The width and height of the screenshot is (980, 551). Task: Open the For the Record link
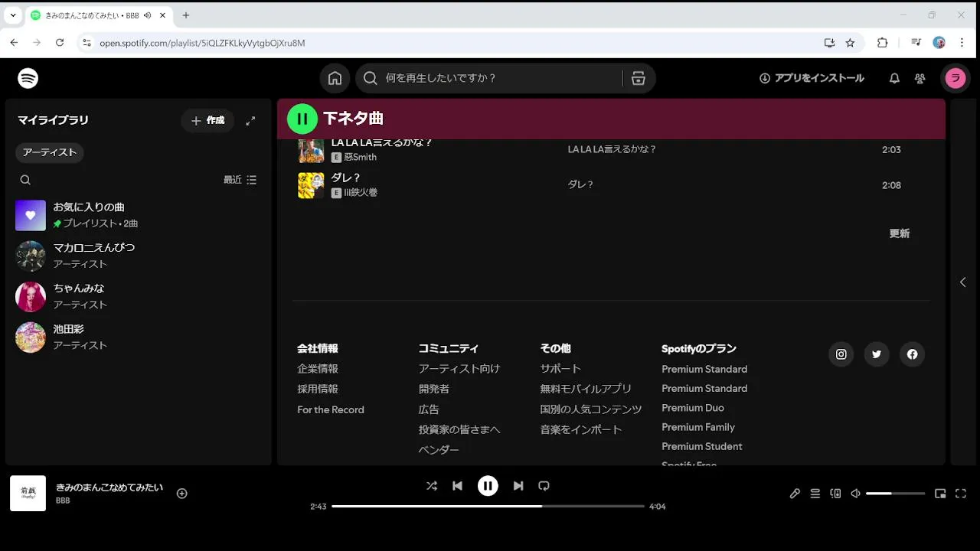331,409
